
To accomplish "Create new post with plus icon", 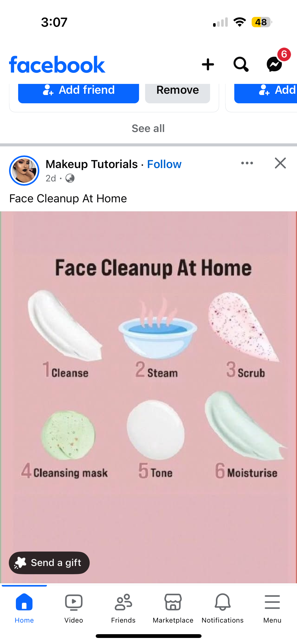I will pos(208,65).
